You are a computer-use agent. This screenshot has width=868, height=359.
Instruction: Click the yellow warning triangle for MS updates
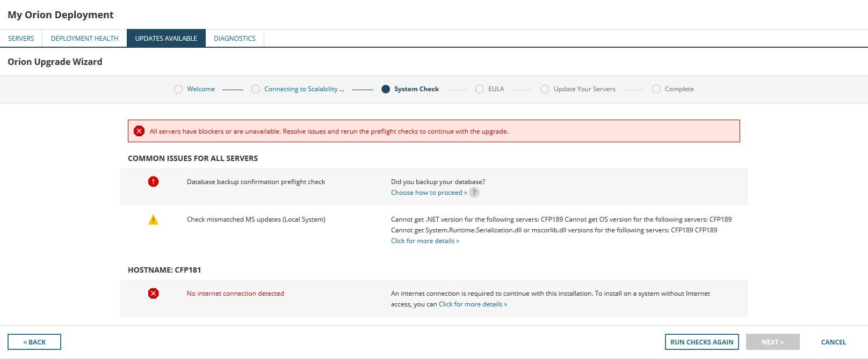tap(153, 219)
